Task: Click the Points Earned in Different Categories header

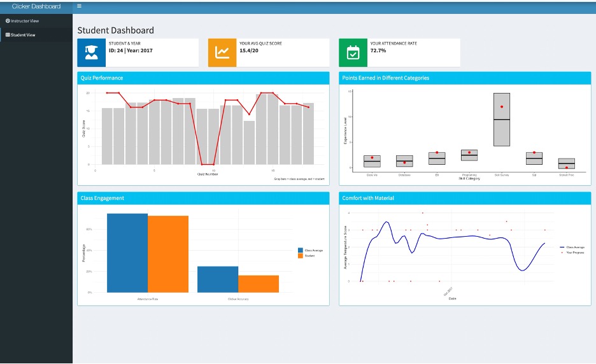Action: [465, 78]
